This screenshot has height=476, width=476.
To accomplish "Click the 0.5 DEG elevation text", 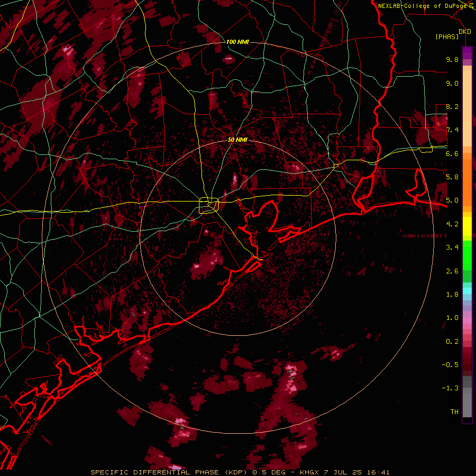I will [269, 472].
